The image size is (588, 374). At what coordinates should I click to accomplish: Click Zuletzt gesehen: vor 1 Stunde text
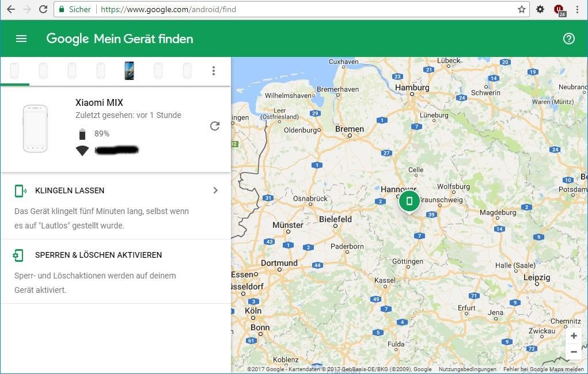[x=128, y=115]
